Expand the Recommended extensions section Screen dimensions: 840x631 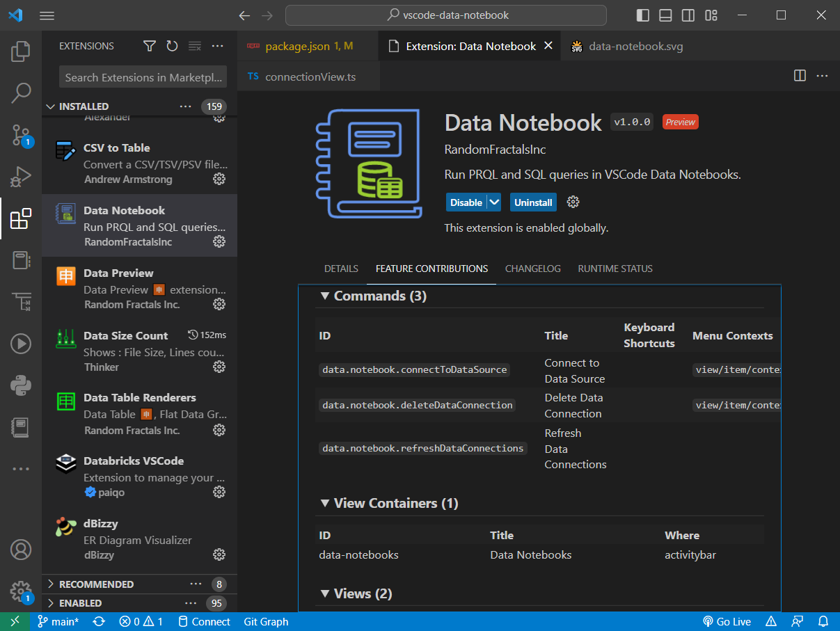click(x=96, y=584)
